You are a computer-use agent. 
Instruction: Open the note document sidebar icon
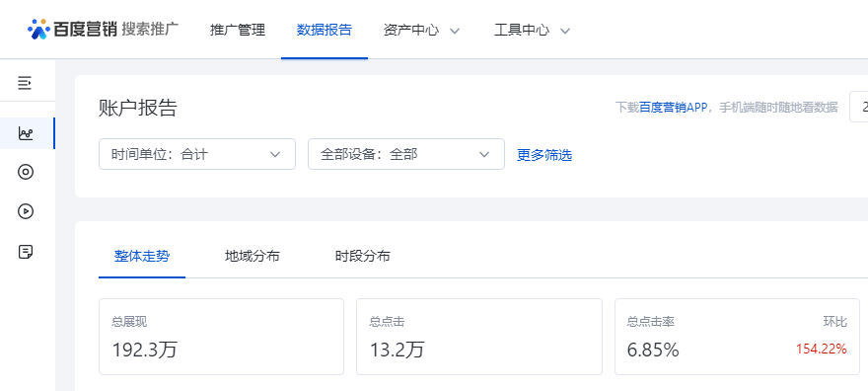[26, 253]
